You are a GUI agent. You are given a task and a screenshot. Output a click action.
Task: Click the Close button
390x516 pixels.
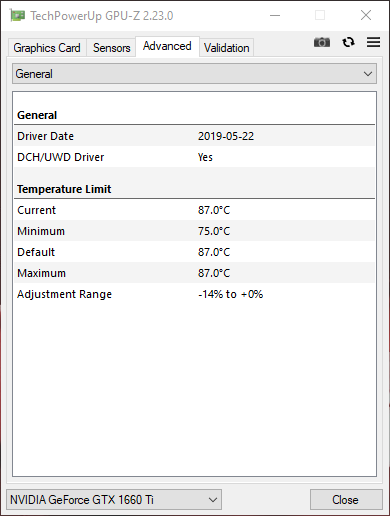click(x=346, y=499)
